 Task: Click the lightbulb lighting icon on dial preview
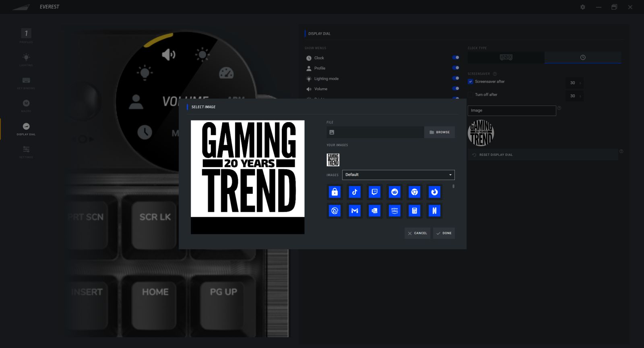pyautogui.click(x=145, y=73)
